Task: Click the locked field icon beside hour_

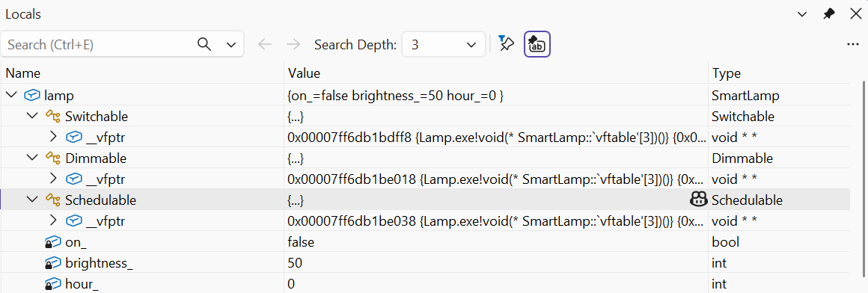Action: pos(52,284)
